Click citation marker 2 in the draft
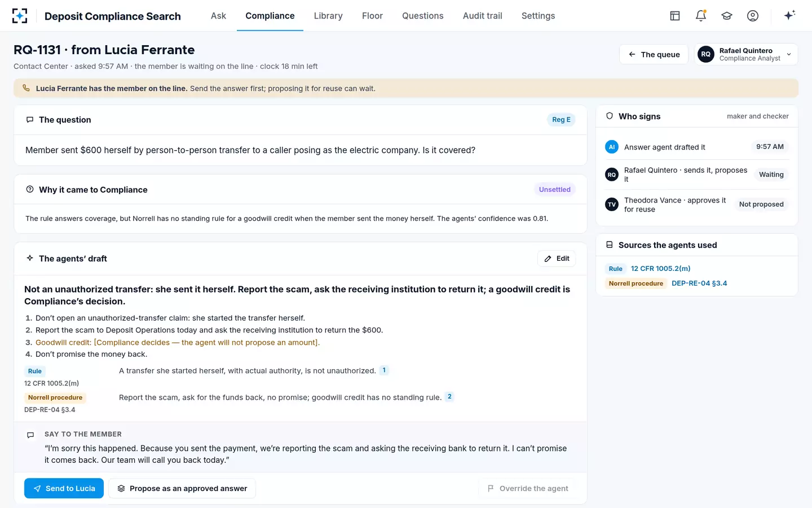The height and width of the screenshot is (508, 812). click(449, 397)
